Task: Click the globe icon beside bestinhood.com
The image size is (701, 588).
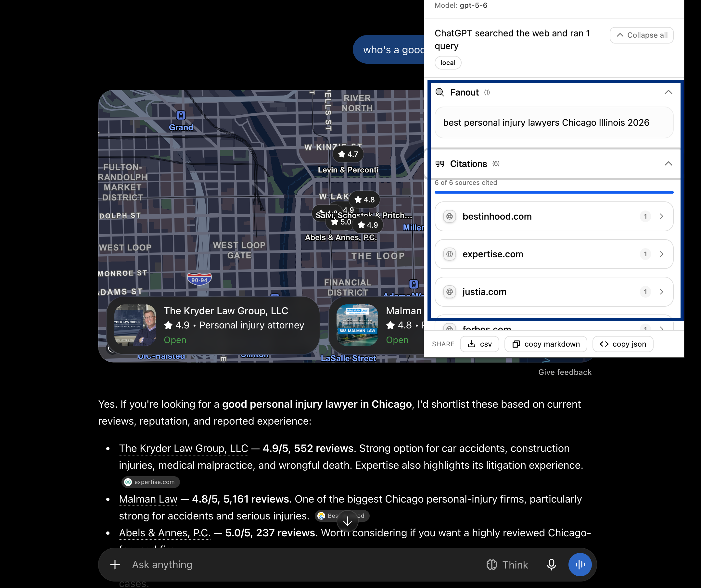Action: point(450,216)
